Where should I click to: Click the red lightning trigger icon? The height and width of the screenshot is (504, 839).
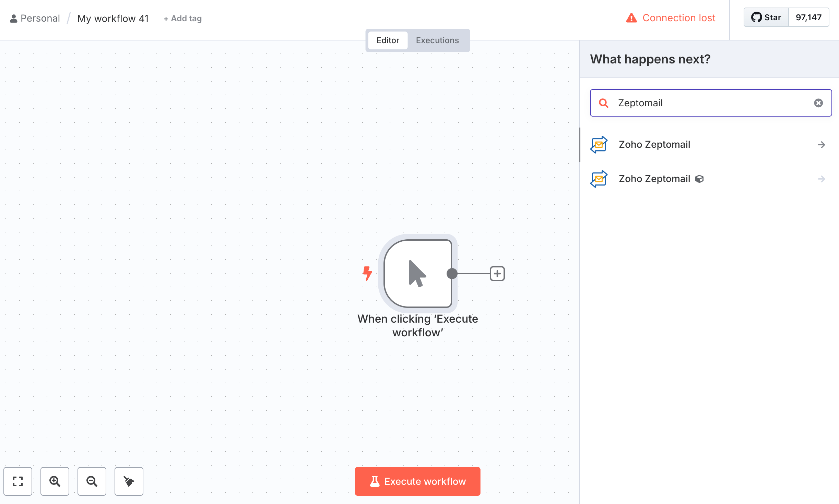click(367, 274)
